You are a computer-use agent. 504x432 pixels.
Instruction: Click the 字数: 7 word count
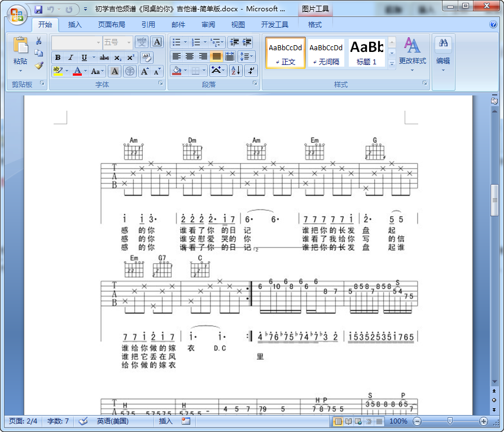click(x=58, y=421)
